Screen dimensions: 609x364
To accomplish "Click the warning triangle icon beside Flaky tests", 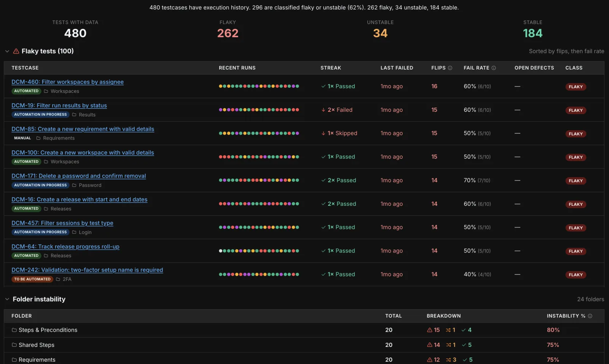I will (x=16, y=51).
